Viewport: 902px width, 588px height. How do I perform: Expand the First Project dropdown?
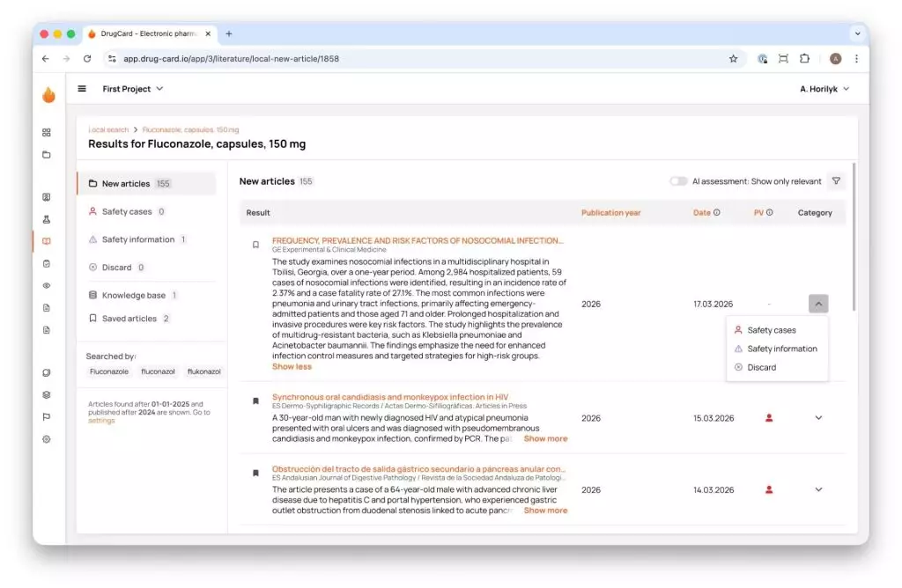(x=133, y=89)
